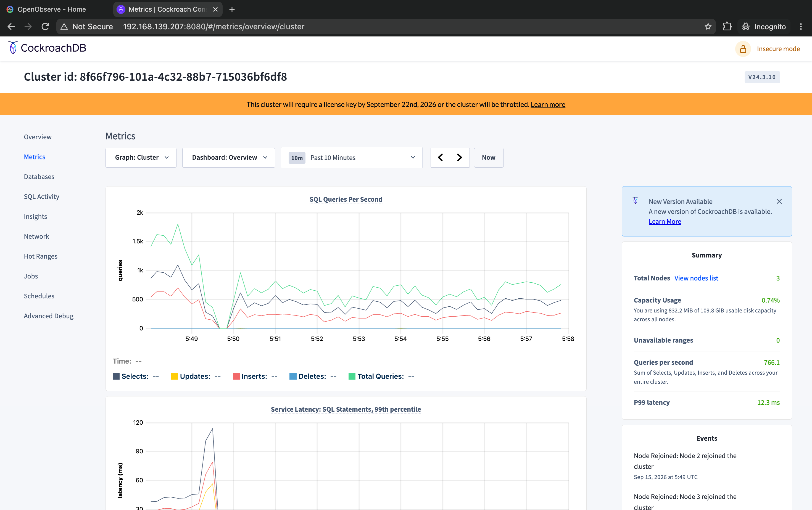Expand the Dashboard: Overview dropdown
This screenshot has width=812, height=510.
coord(229,157)
